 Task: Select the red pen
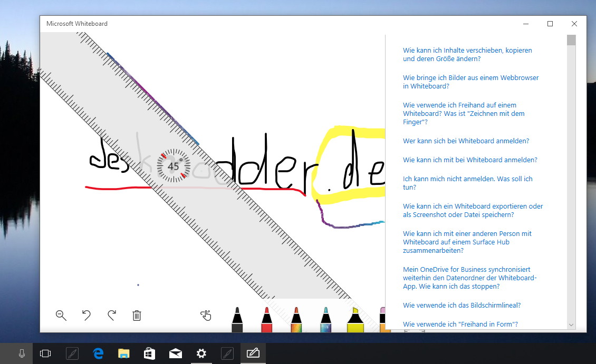click(267, 320)
